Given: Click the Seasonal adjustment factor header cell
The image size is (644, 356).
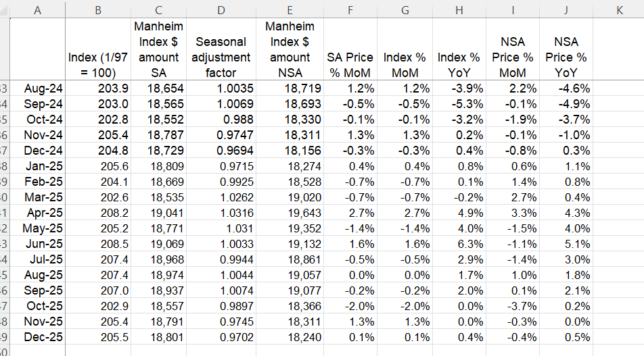Looking at the screenshot, I should click(221, 57).
